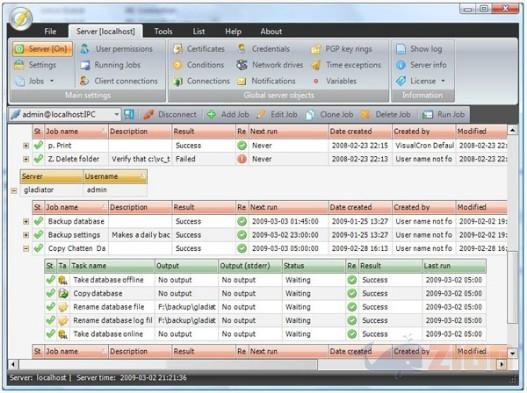Open Connections in global objects

pyautogui.click(x=201, y=81)
